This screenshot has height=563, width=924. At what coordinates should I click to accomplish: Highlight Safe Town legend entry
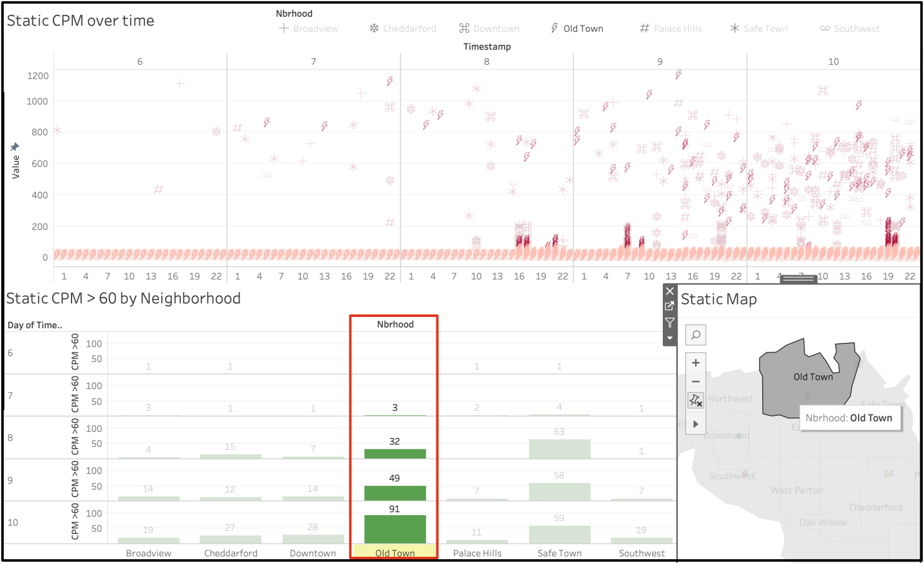[x=759, y=29]
